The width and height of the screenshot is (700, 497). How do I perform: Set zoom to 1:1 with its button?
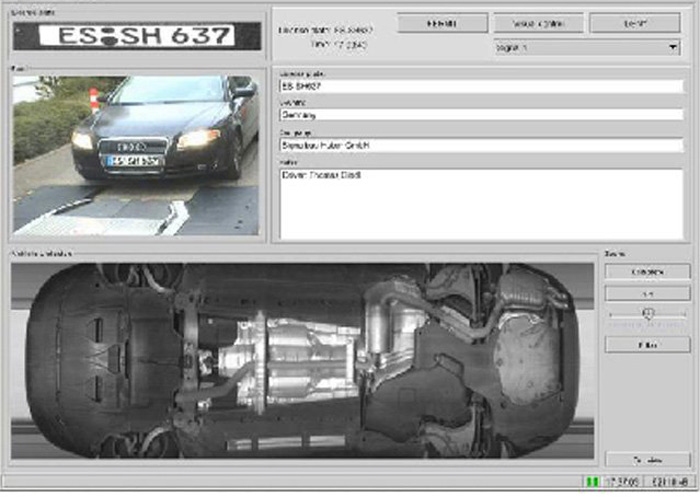646,295
